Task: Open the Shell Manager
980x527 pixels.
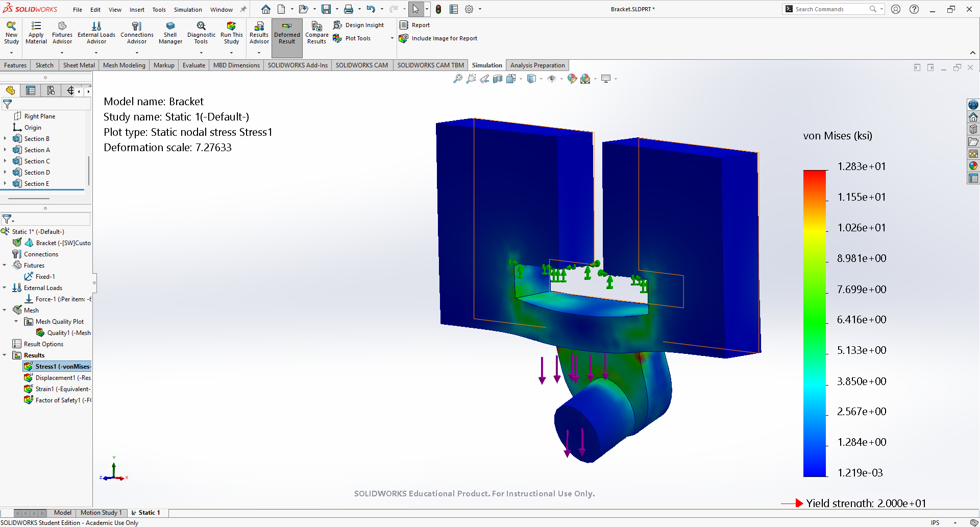Action: pos(170,33)
